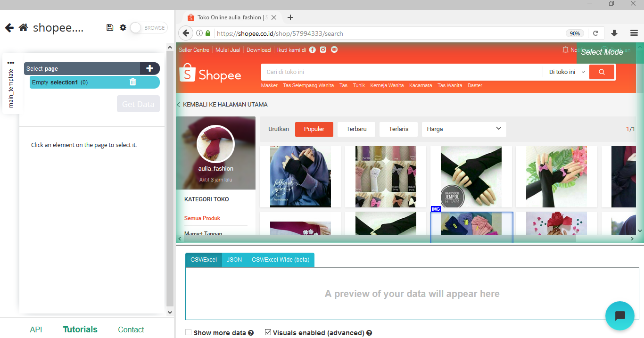Image resolution: width=644 pixels, height=338 pixels.
Task: Open a new browser tab
Action: 290,17
